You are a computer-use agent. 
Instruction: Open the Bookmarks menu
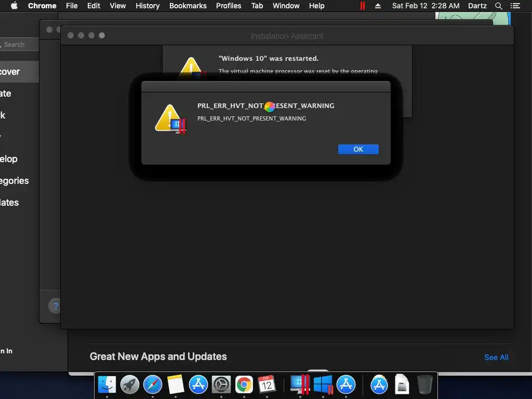coord(188,6)
